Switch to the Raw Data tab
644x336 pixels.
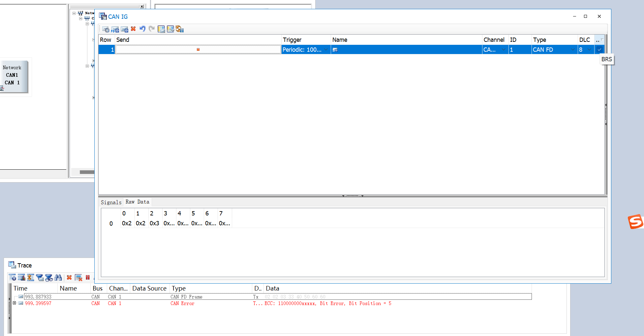[x=137, y=202]
